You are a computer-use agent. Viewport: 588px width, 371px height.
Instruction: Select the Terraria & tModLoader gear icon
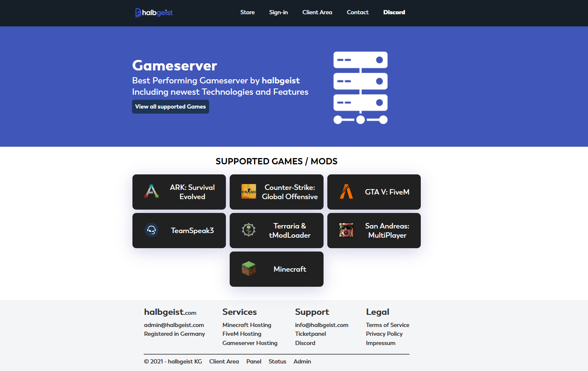248,230
